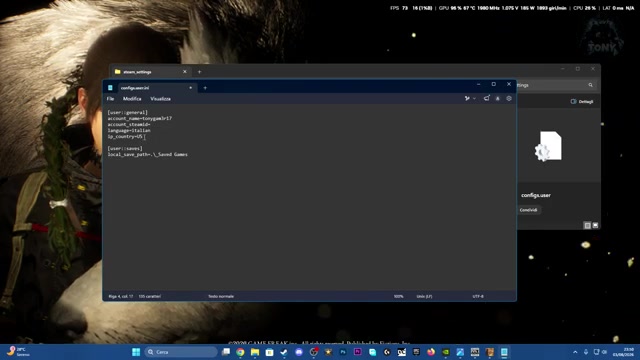This screenshot has height=360, width=640.
Task: Add a new Notepad tab
Action: point(205,88)
